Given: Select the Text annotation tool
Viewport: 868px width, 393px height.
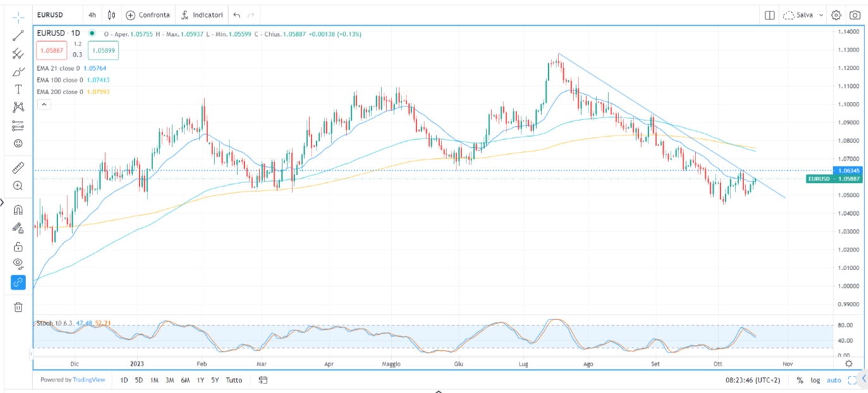Looking at the screenshot, I should pos(18,89).
